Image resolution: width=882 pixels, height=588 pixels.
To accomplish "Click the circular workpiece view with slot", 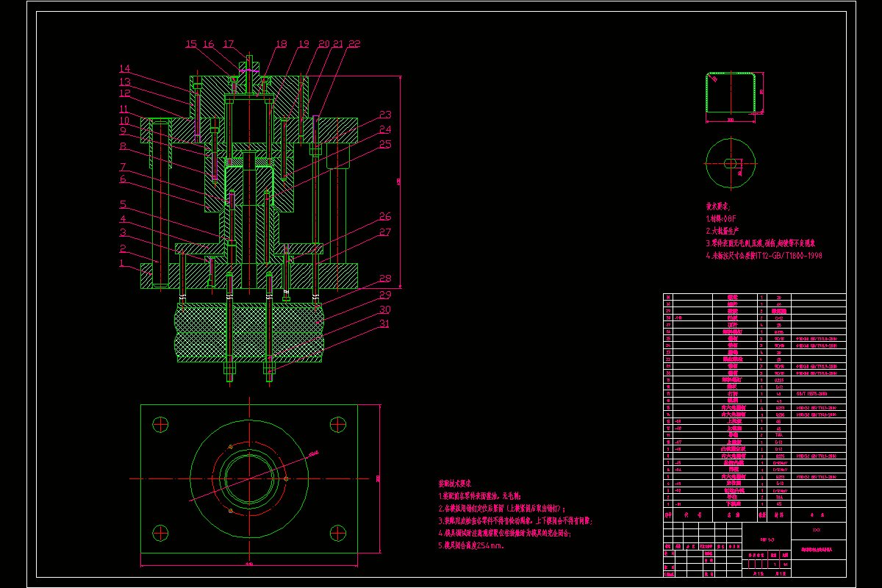I will 731,162.
